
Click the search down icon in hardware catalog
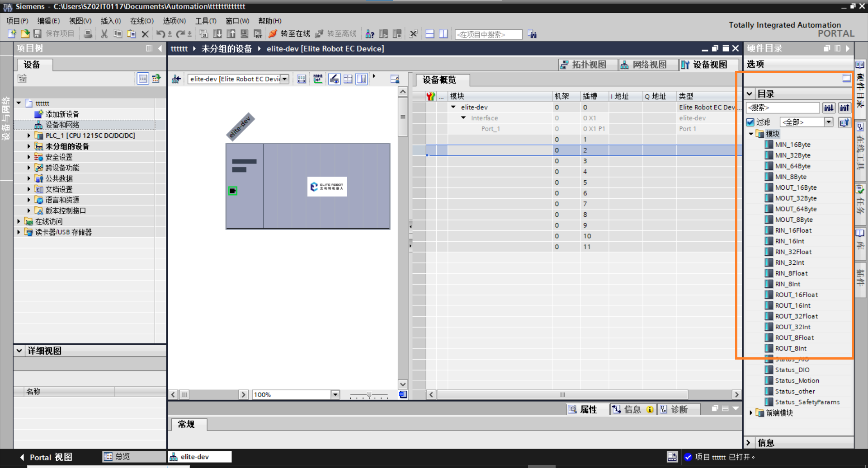coord(828,108)
